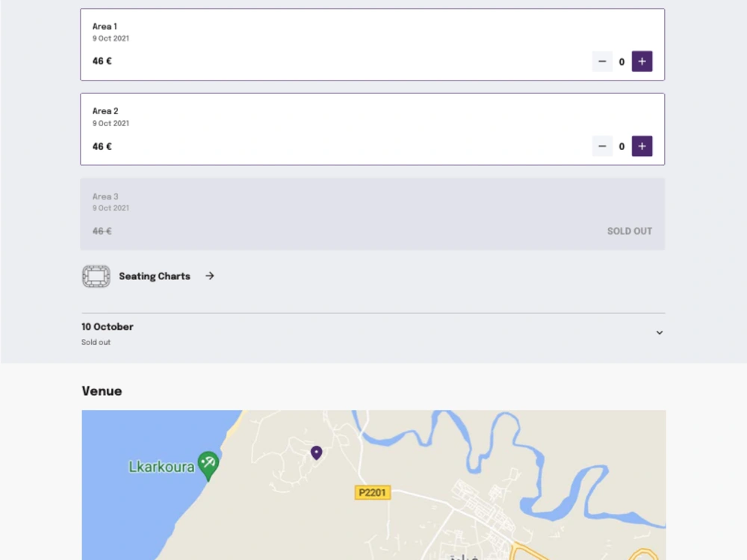The image size is (747, 560).
Task: Select the Area 2 ticket card title
Action: point(105,111)
